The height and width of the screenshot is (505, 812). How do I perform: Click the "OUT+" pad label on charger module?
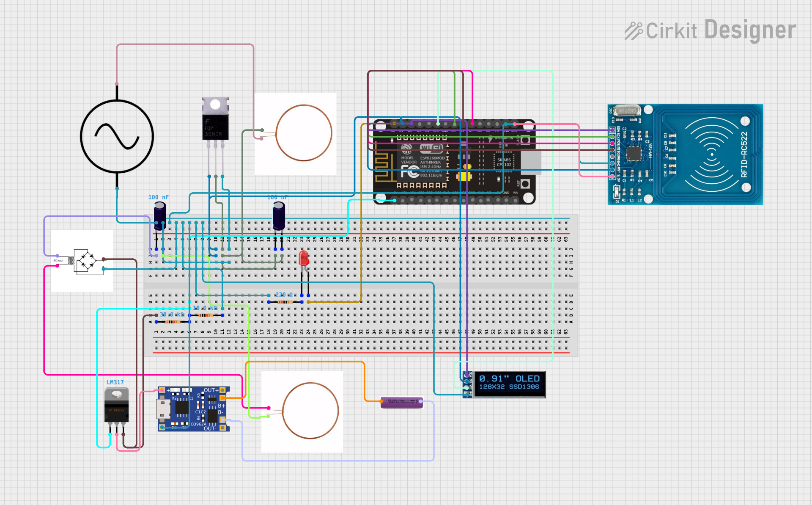(x=211, y=390)
